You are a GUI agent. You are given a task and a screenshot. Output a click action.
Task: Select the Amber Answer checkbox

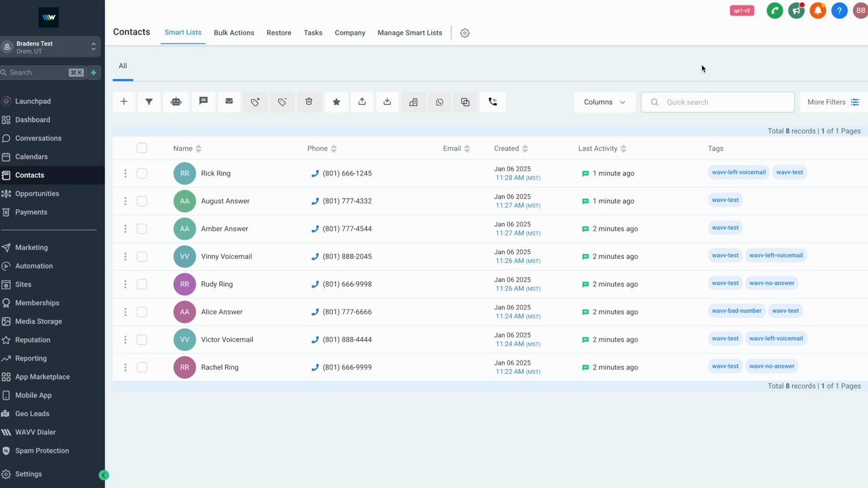[x=142, y=229]
